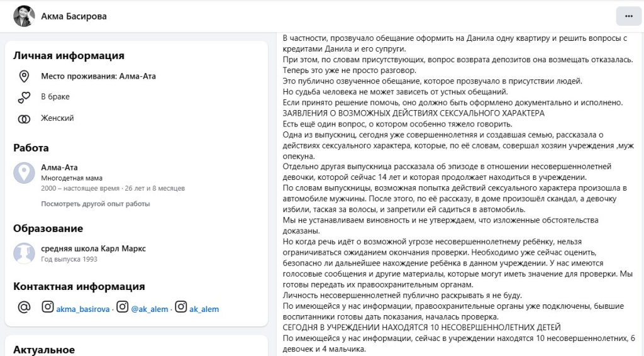This screenshot has height=356, width=644.
Task: Click the school graduation icon for Карл Маркс
Action: coord(25,253)
